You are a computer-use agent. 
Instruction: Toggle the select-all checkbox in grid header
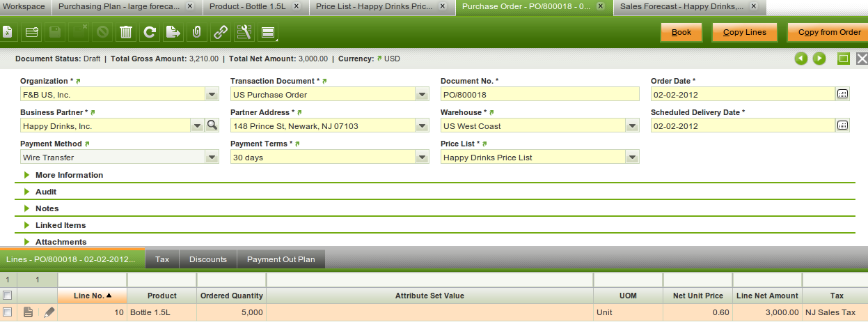[x=8, y=296]
